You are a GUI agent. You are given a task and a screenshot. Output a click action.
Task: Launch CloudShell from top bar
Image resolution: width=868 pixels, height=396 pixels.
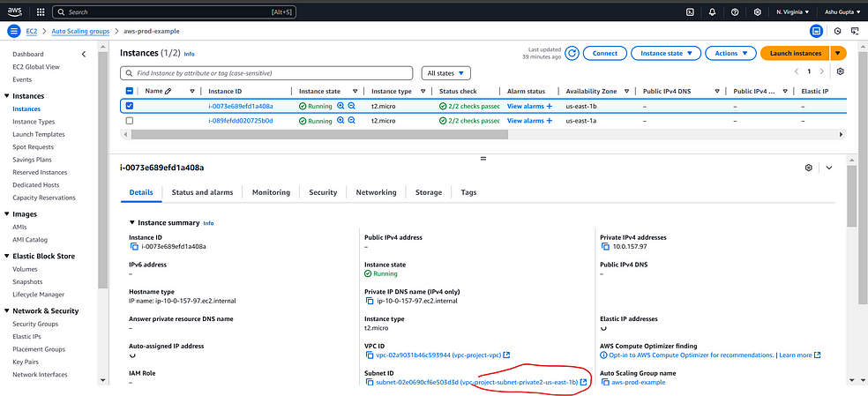691,11
